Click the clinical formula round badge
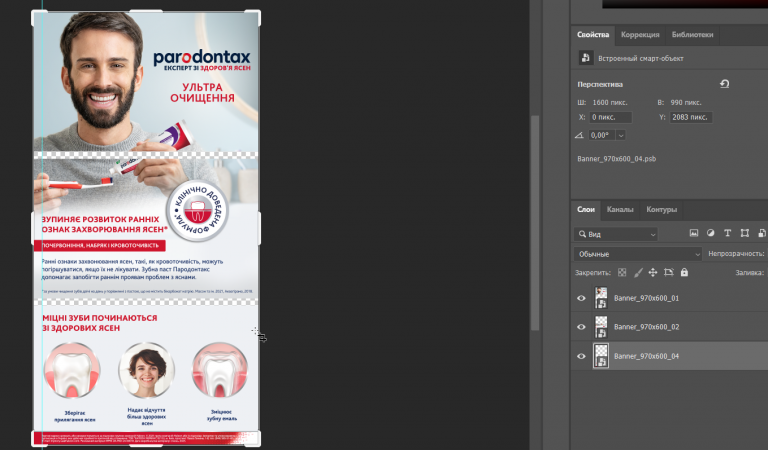The width and height of the screenshot is (768, 450). [197, 212]
